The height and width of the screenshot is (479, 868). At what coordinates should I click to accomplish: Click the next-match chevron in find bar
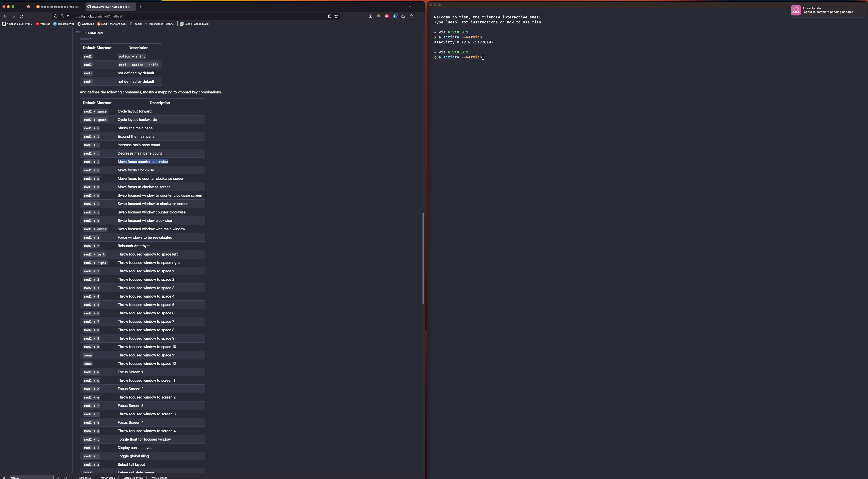coord(66,477)
